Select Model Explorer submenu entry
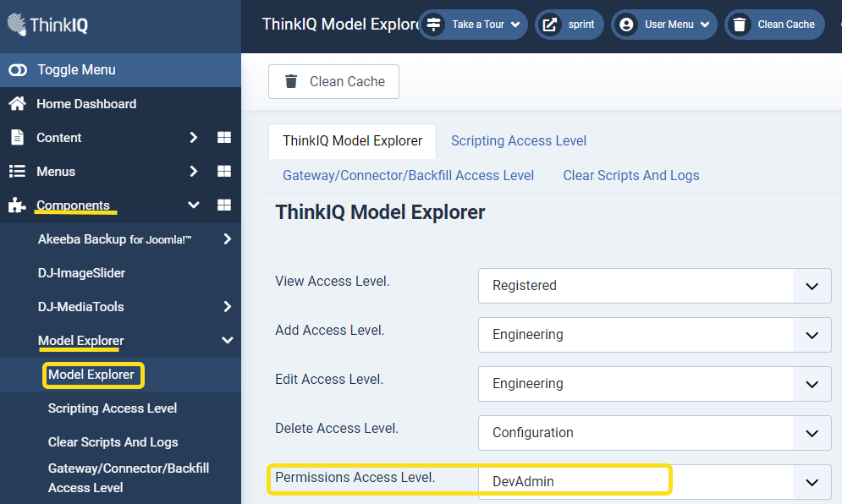The width and height of the screenshot is (842, 504). (x=91, y=374)
